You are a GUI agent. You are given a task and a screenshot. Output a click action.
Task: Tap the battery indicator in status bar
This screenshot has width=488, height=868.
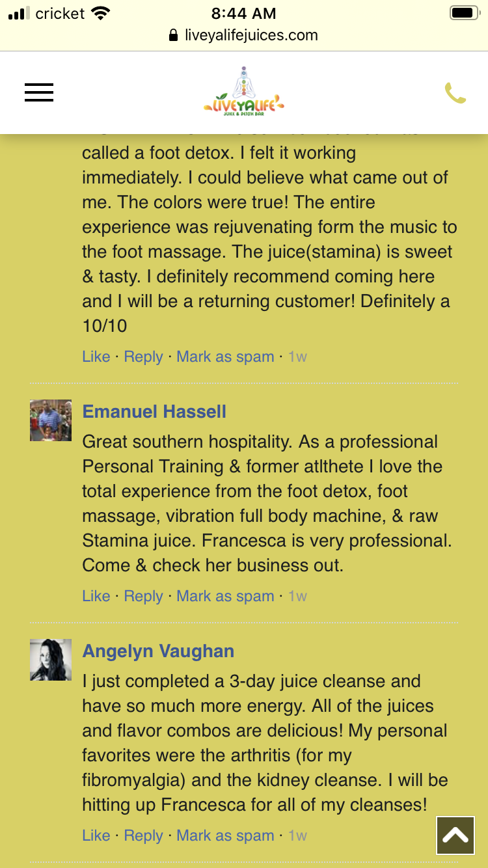point(465,13)
